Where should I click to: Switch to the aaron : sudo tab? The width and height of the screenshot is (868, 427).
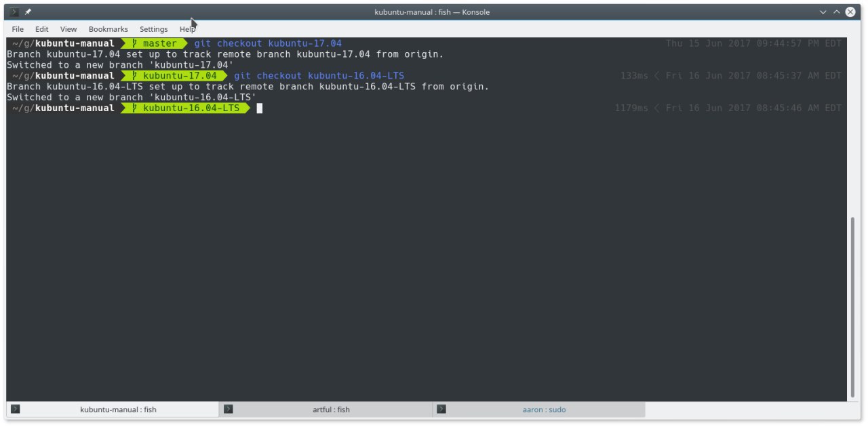544,409
